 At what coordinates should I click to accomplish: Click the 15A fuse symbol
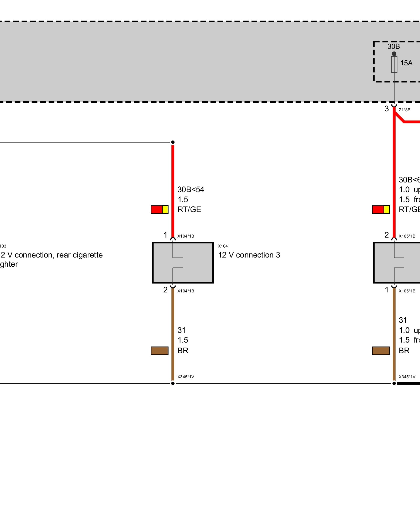(x=394, y=64)
